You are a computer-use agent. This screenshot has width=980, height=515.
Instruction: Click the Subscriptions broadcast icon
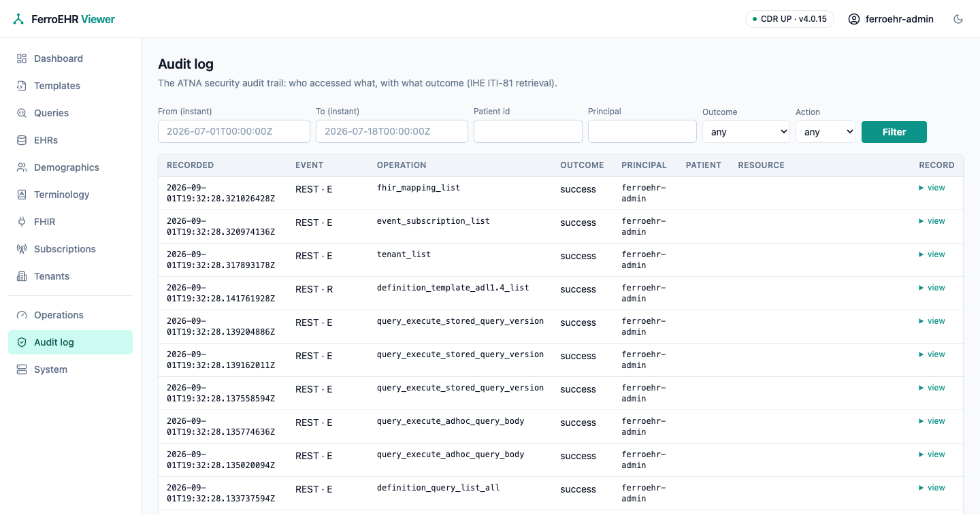point(22,249)
